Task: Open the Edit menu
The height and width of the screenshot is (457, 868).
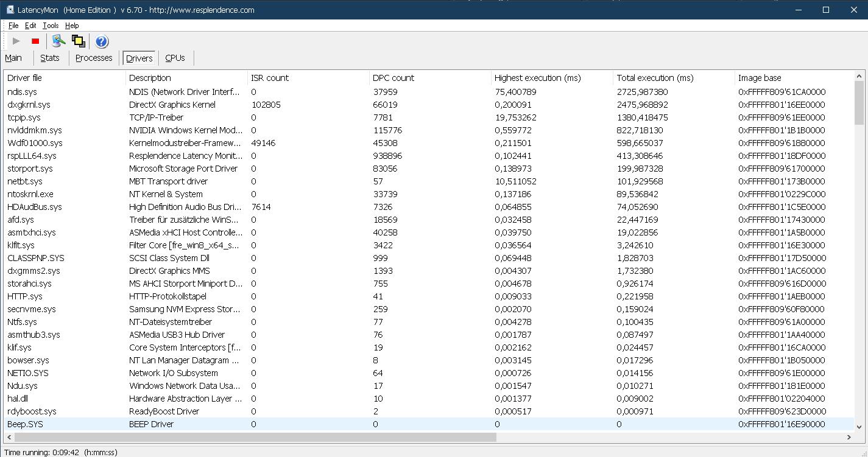Action: click(x=30, y=26)
